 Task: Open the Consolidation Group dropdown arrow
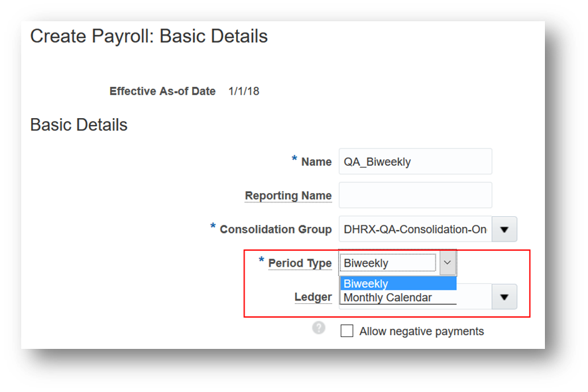pyautogui.click(x=504, y=229)
